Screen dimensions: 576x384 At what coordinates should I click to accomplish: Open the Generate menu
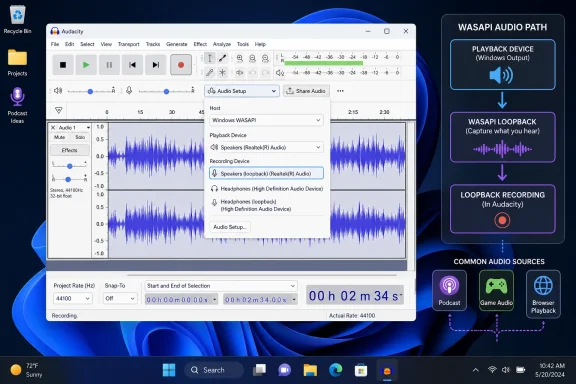pyautogui.click(x=177, y=44)
